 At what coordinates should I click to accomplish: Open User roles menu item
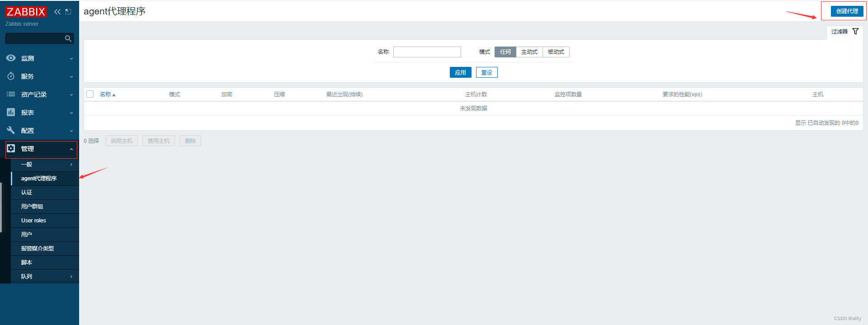coord(45,221)
